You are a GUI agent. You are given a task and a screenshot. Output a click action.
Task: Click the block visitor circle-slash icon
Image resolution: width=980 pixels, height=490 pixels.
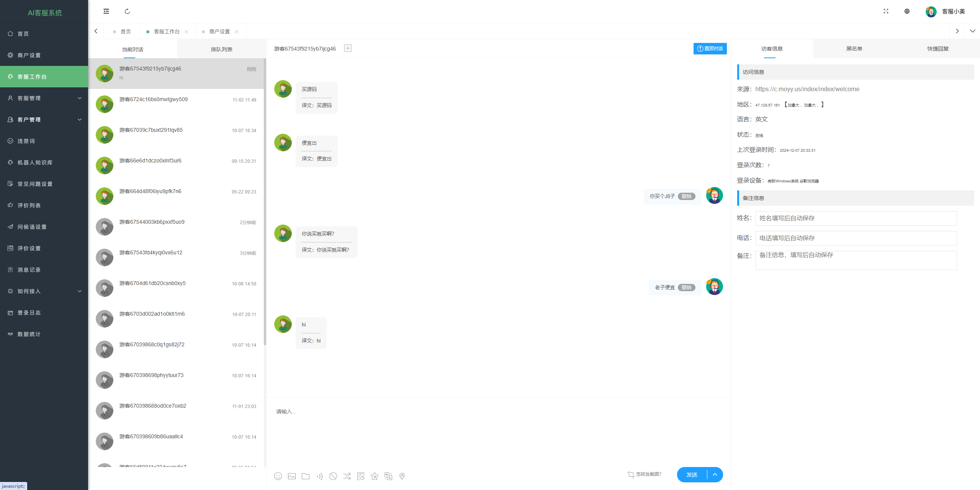(333, 476)
